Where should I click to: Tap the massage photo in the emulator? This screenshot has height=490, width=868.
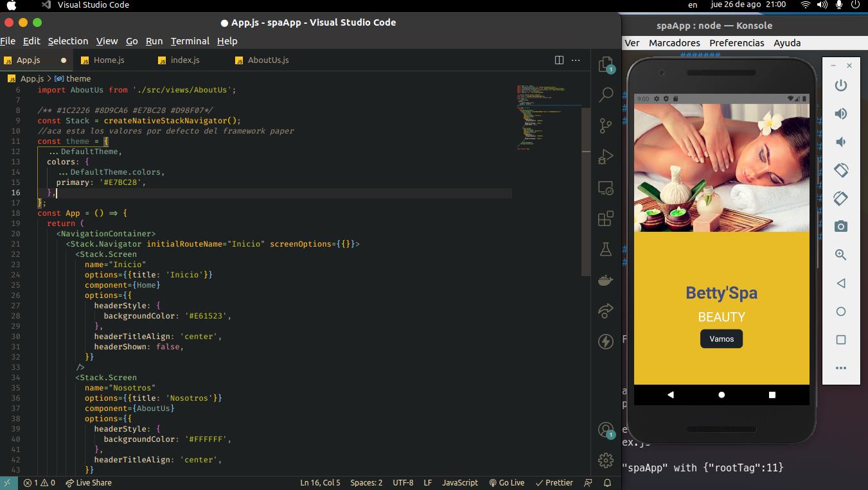(x=722, y=168)
